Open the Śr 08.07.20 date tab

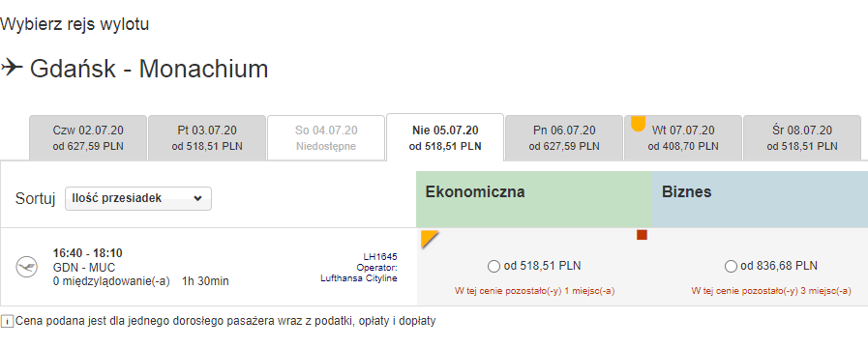pos(802,138)
